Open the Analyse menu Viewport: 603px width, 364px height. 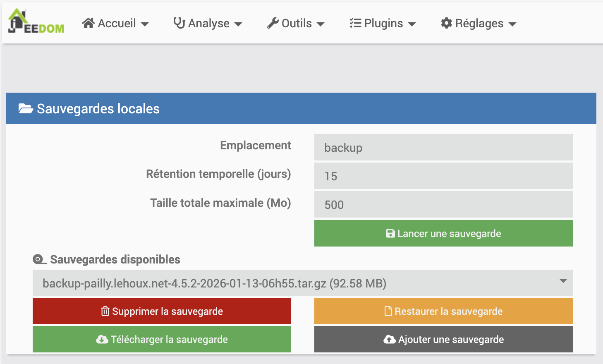pyautogui.click(x=208, y=23)
